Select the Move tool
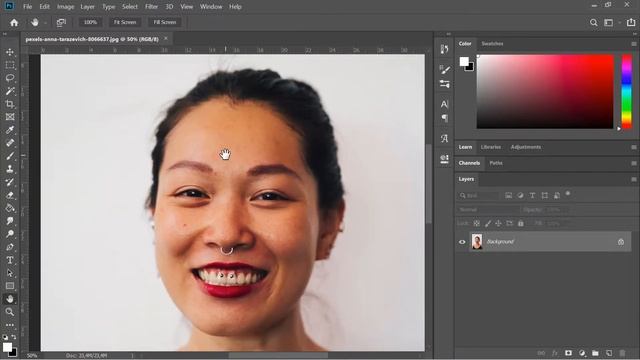 10,52
